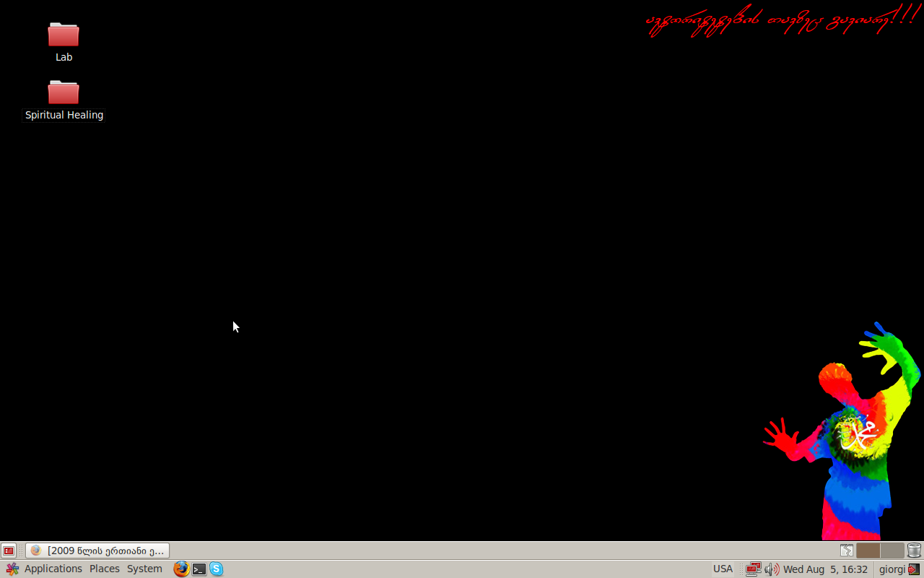
Task: Switch keyboard layout by clicking USA
Action: pos(722,569)
